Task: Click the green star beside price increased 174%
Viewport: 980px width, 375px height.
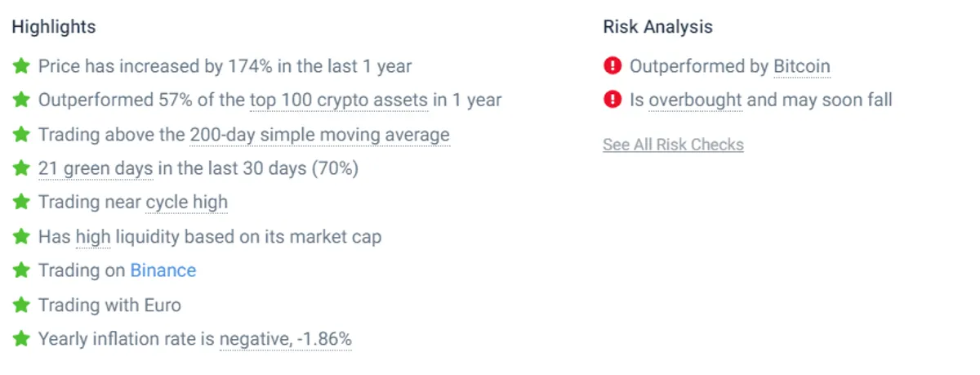Action: click(21, 65)
